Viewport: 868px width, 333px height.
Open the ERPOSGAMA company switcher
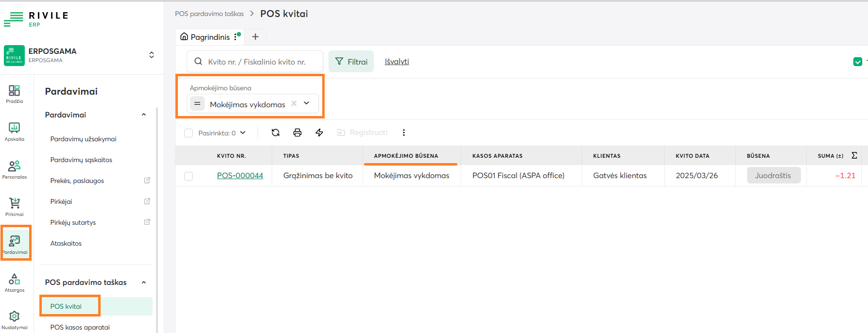(x=152, y=55)
